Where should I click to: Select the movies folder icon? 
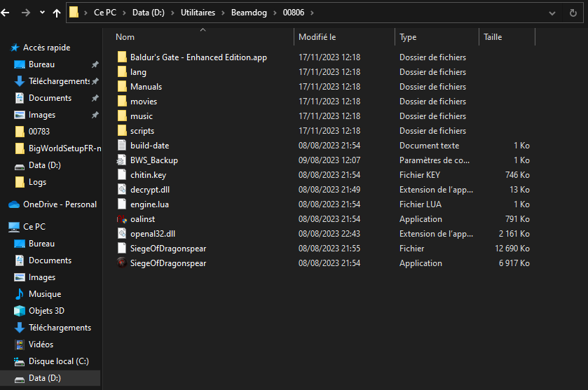click(x=122, y=101)
